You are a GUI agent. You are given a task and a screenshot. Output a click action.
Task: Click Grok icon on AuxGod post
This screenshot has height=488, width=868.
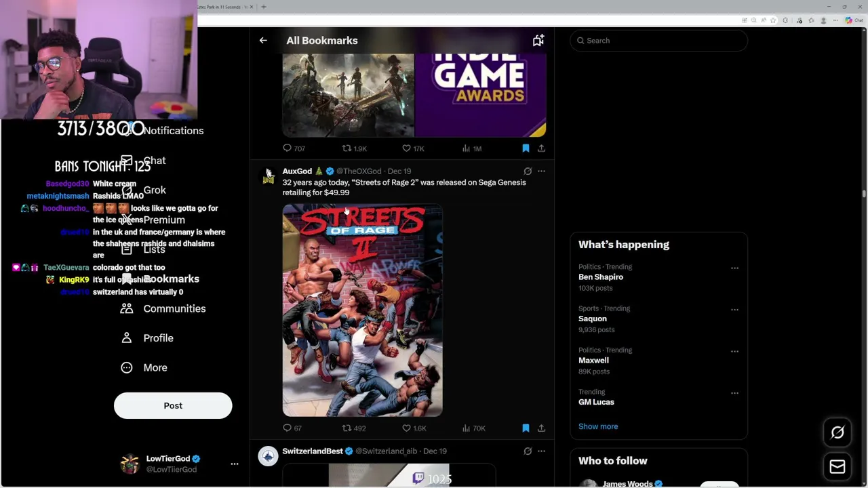click(528, 171)
